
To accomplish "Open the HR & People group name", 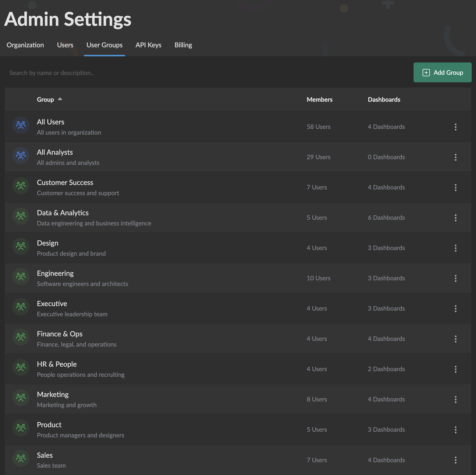I will tap(57, 364).
